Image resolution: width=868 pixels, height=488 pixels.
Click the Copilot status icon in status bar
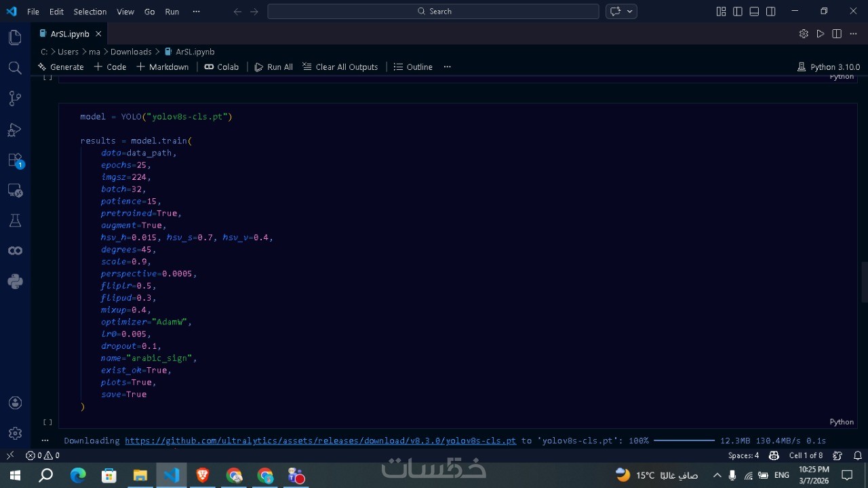click(x=774, y=455)
